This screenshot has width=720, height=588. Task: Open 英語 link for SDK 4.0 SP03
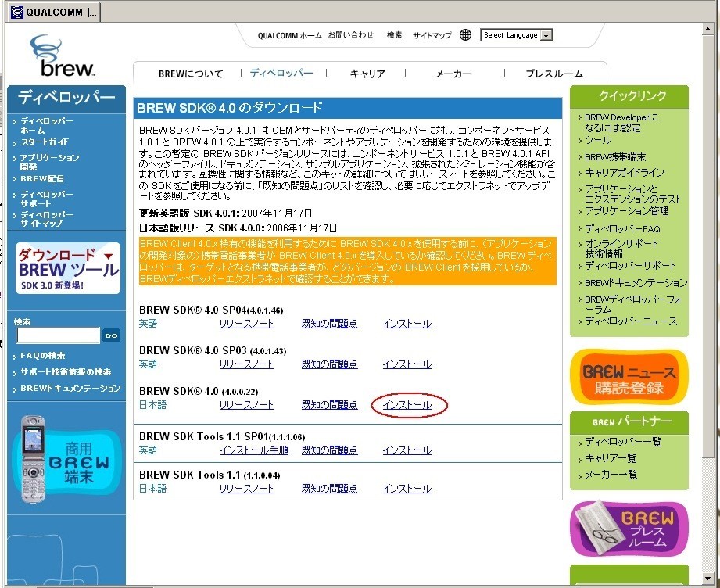[148, 364]
